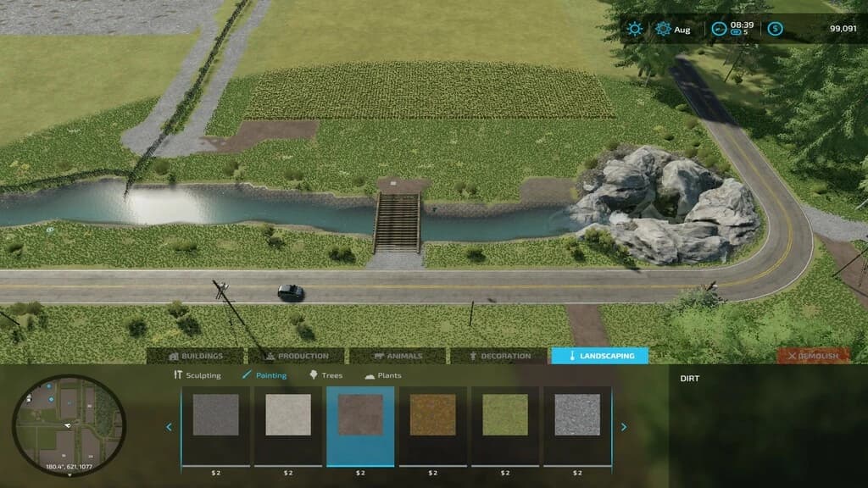Click the clock time icon
Viewport: 868px width, 488px height.
(719, 29)
